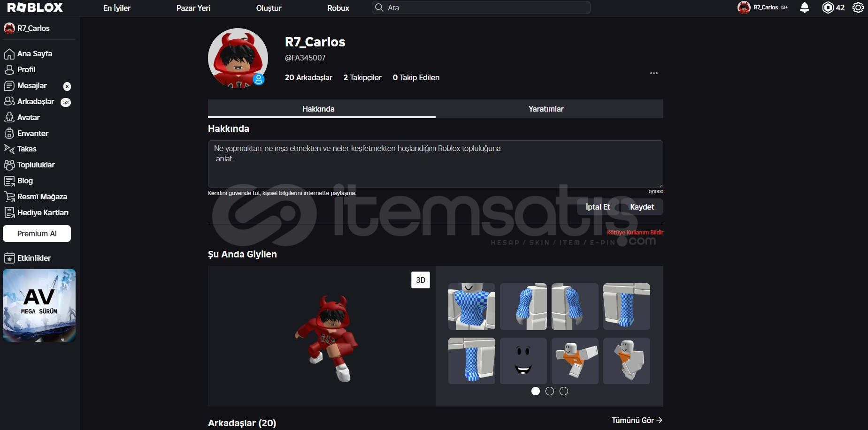This screenshot has height=430, width=868.
Task: Open the Pazar Yeri menu
Action: click(x=193, y=8)
